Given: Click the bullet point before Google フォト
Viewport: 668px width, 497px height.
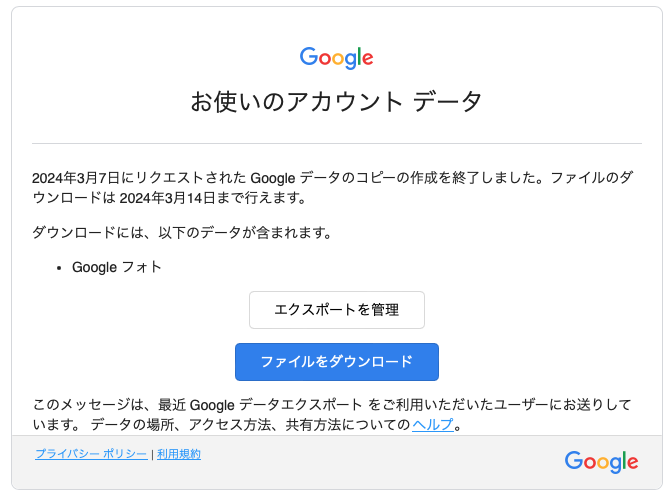Looking at the screenshot, I should (59, 268).
